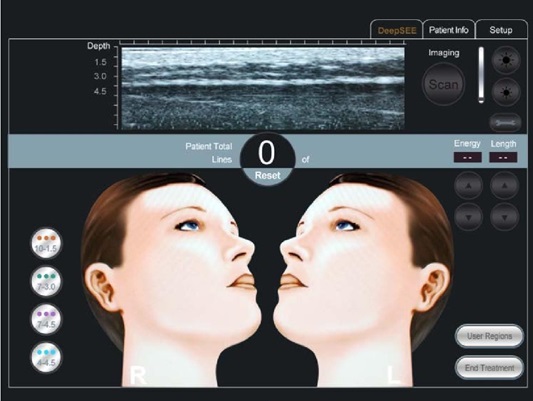Select the 10-1.5 transducer button
Screen dimensions: 533x401
click(x=46, y=244)
